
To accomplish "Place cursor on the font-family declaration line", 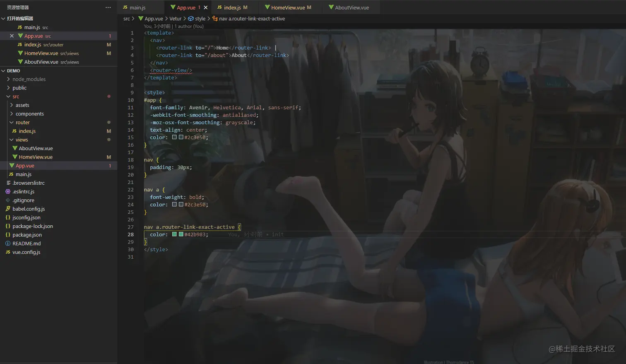I will [225, 108].
